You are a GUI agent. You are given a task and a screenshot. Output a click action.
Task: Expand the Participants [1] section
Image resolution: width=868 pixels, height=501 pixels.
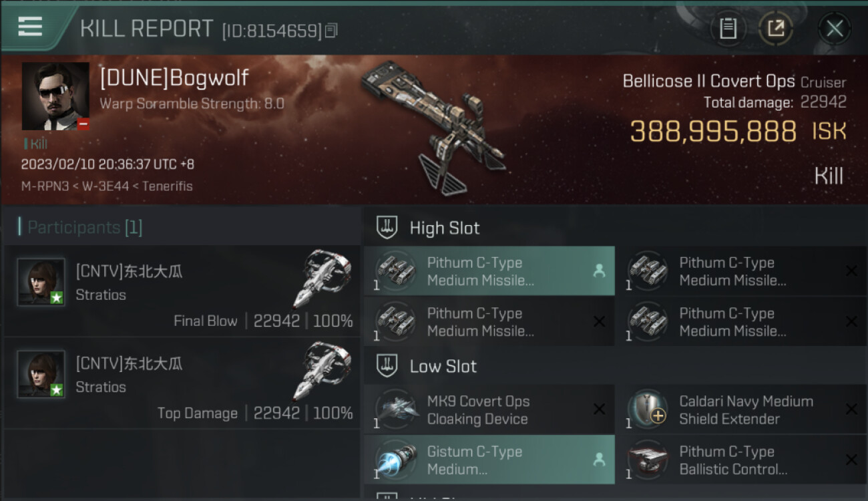(x=80, y=227)
